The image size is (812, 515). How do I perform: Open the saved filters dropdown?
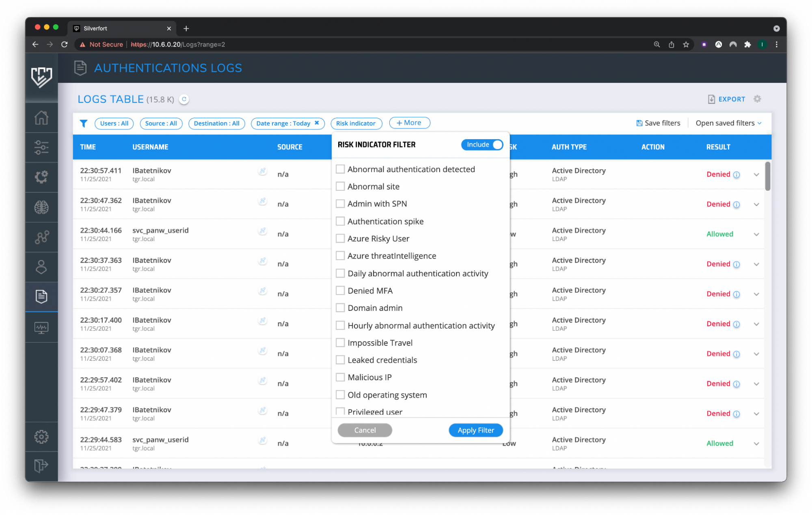[728, 123]
